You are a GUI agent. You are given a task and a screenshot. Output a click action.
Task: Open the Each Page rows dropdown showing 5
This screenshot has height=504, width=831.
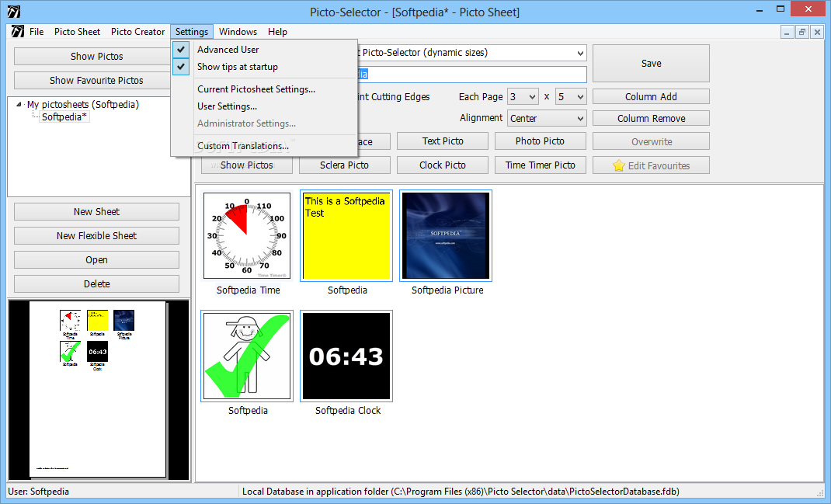580,97
